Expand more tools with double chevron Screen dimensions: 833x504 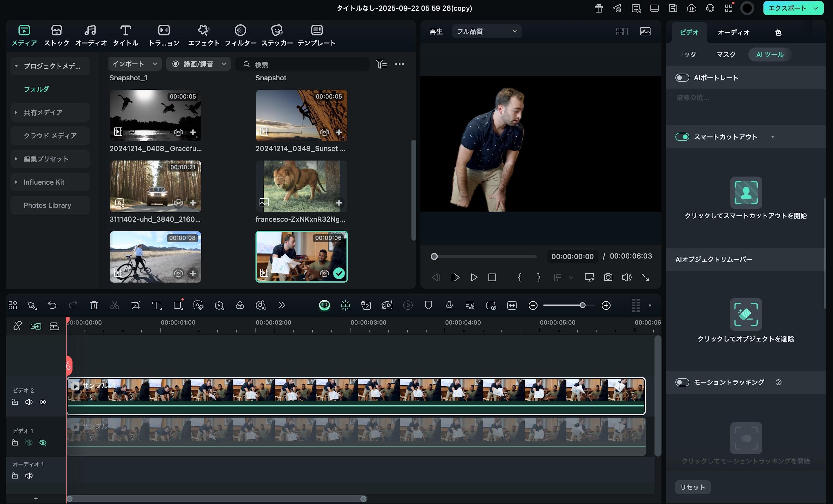pos(282,305)
